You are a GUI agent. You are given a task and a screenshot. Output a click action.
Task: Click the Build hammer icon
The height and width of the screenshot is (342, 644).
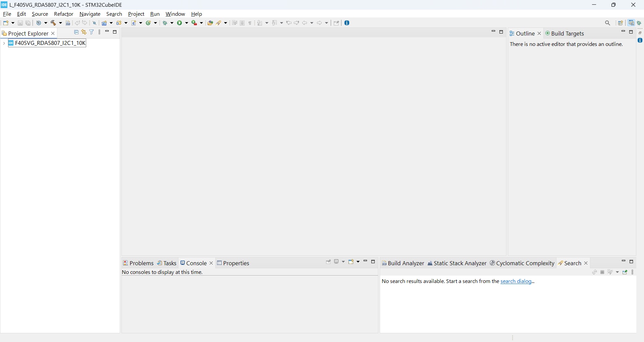click(54, 23)
